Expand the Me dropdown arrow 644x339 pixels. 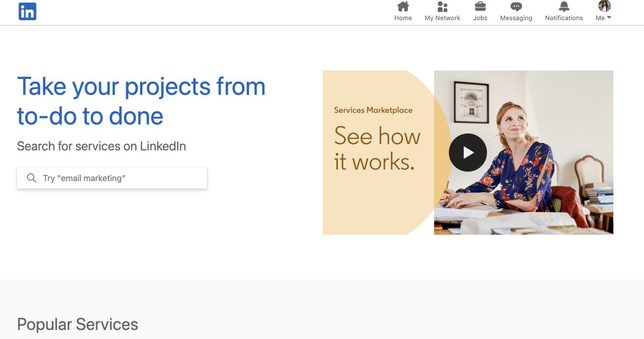609,18
